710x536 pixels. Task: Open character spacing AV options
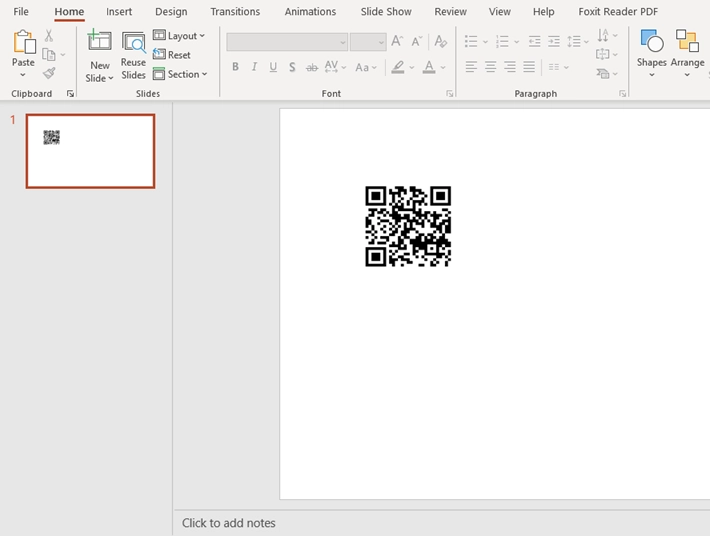pos(336,67)
